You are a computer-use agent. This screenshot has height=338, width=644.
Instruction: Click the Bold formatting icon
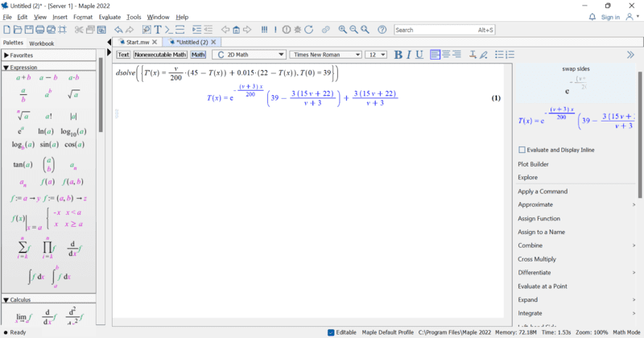tap(398, 55)
